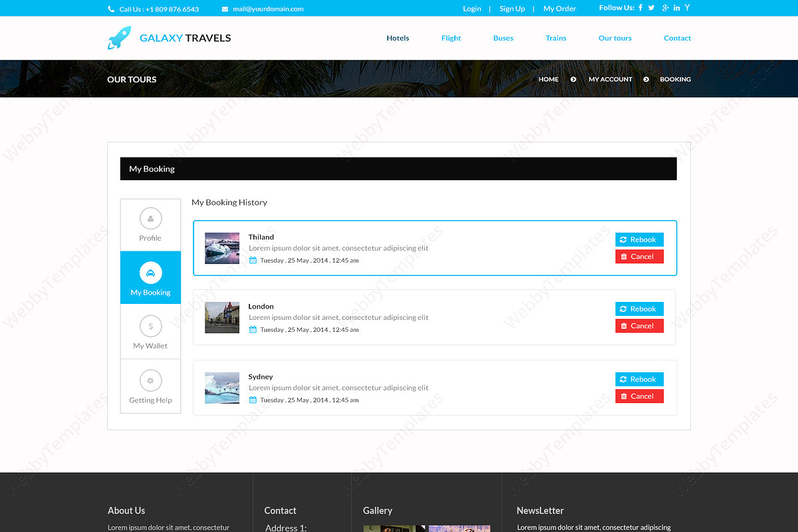Viewport: 798px width, 532px height.
Task: Open the Flight menu item
Action: [451, 38]
